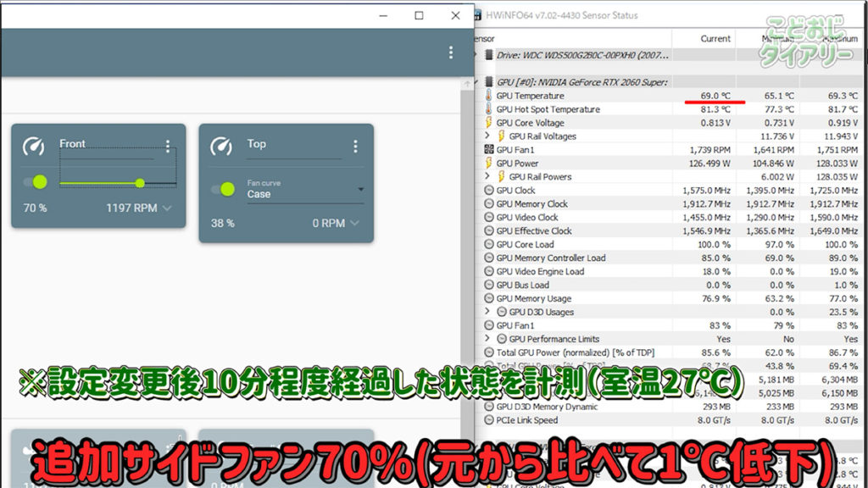Select the GPU Hot Spot Temperature row
Image resolution: width=868 pixels, height=488 pixels.
pyautogui.click(x=548, y=109)
